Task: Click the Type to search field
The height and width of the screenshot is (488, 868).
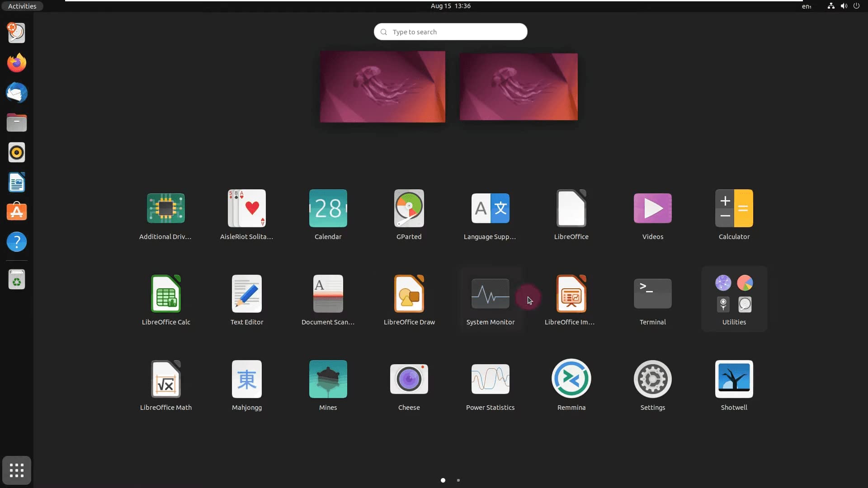Action: 450,32
